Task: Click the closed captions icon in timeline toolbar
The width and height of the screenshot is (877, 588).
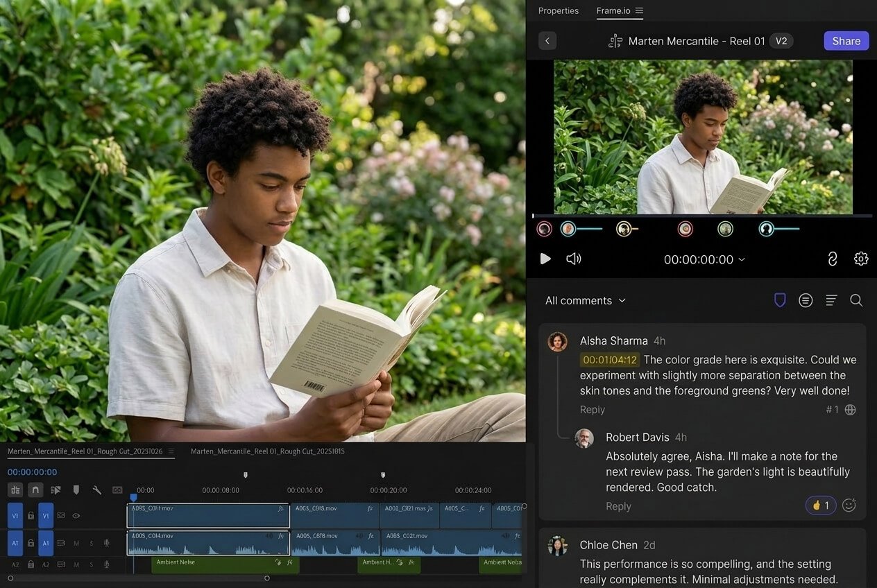Action: 117,490
